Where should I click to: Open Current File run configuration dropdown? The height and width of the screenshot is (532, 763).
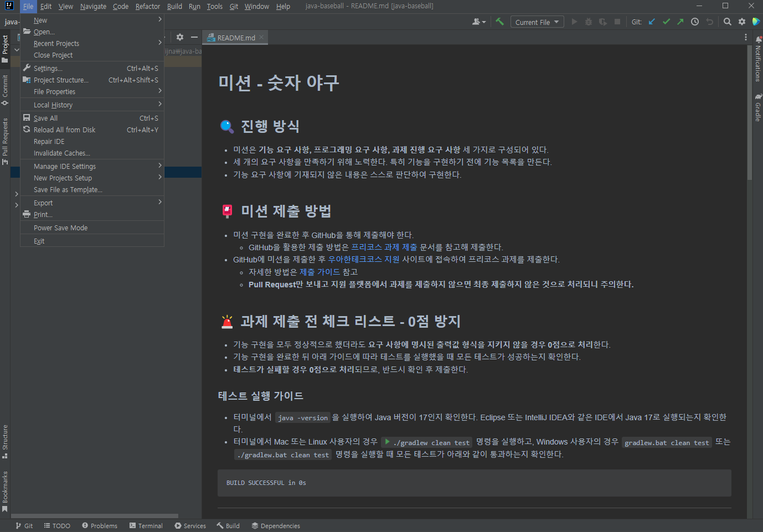(x=537, y=22)
